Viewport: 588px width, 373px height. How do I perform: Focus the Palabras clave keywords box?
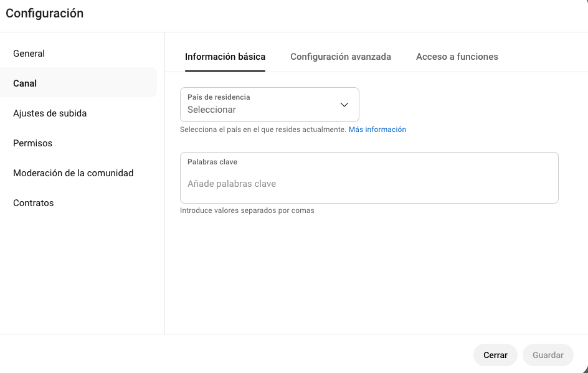369,177
